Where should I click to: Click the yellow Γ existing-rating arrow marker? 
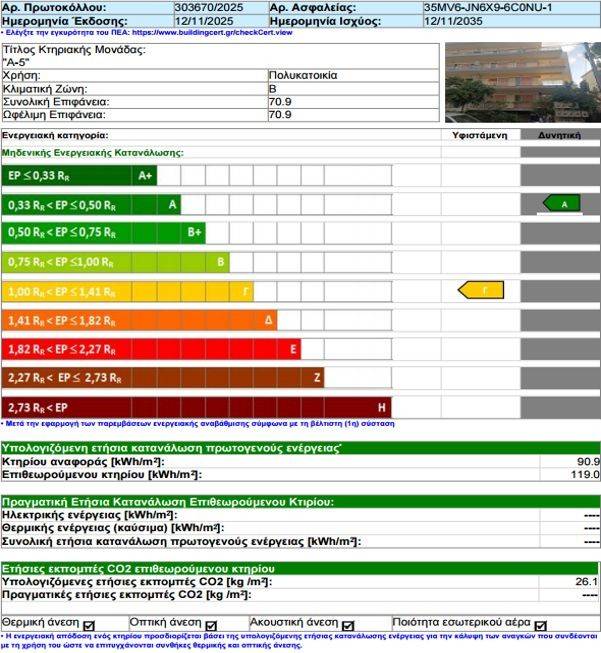coord(479,290)
